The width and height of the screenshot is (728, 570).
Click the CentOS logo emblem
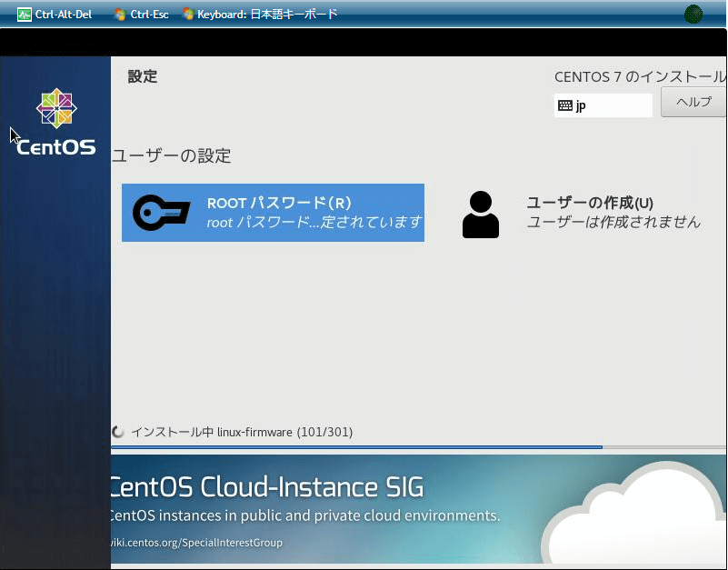pos(56,108)
